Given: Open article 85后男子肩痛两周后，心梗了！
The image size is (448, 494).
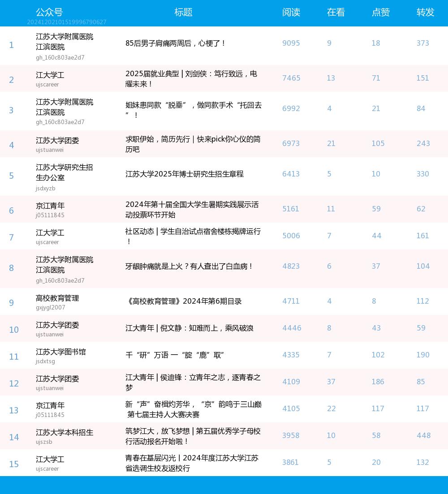Looking at the screenshot, I should pyautogui.click(x=175, y=43).
